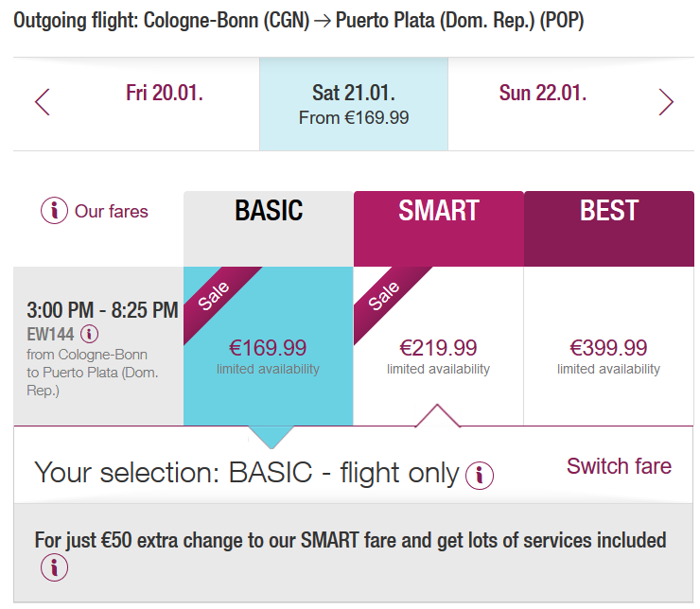
Task: Choose the BASIC fare at €169.99
Action: point(269,346)
